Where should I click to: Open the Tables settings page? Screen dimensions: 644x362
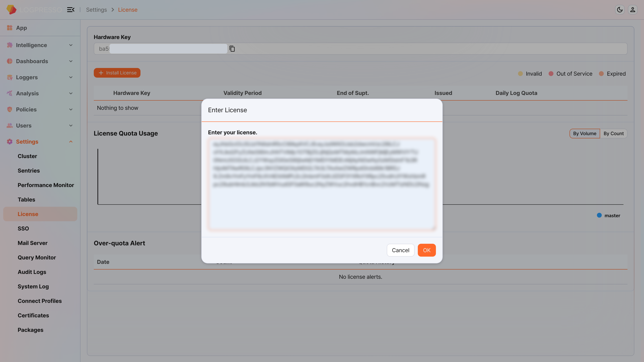pyautogui.click(x=26, y=200)
